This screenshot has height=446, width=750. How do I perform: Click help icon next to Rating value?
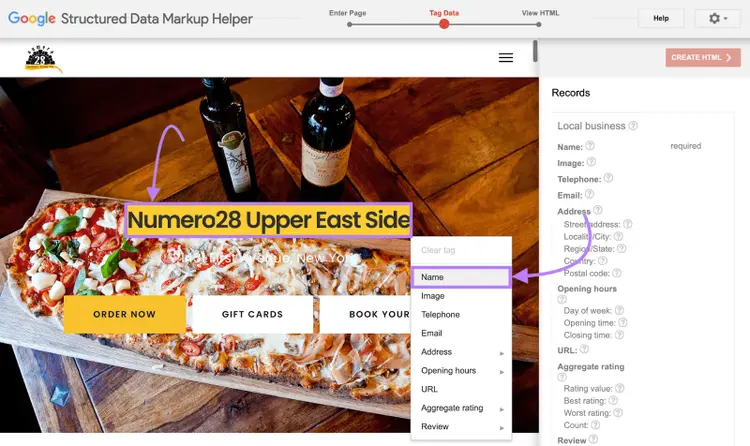pyautogui.click(x=619, y=388)
